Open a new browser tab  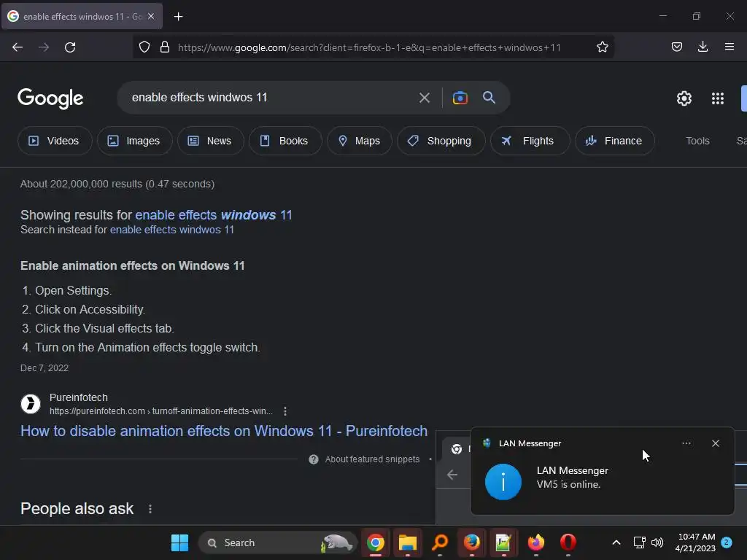tap(178, 17)
